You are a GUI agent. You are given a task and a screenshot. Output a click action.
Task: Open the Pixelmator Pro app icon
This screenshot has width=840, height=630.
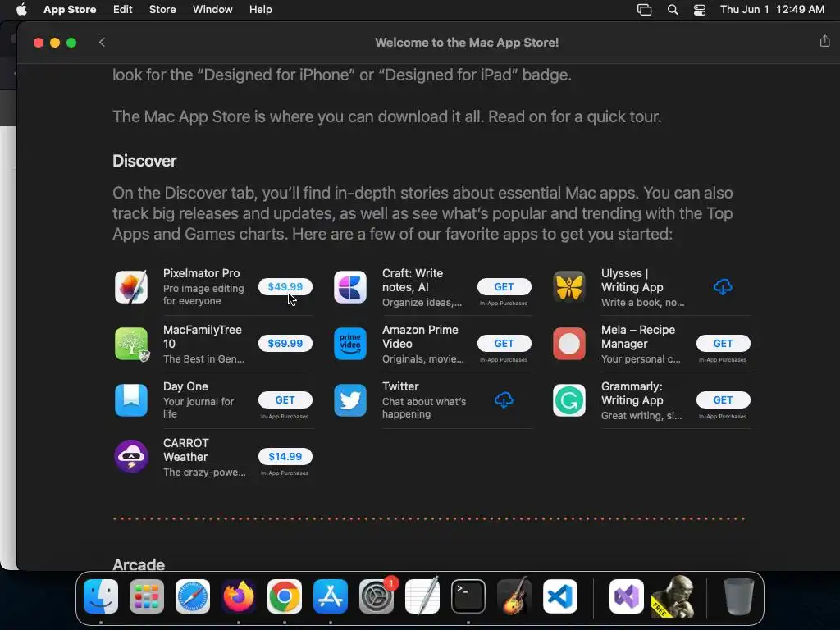[131, 287]
